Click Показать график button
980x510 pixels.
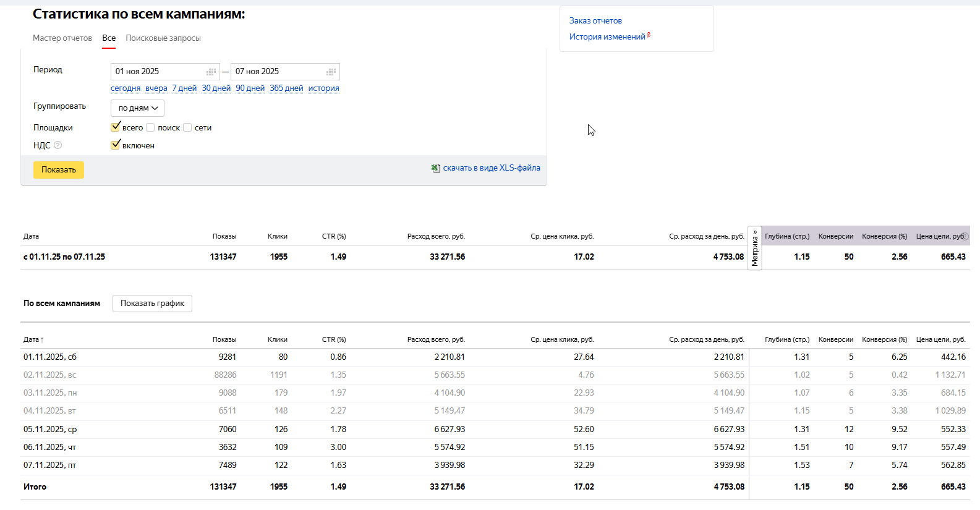[152, 304]
